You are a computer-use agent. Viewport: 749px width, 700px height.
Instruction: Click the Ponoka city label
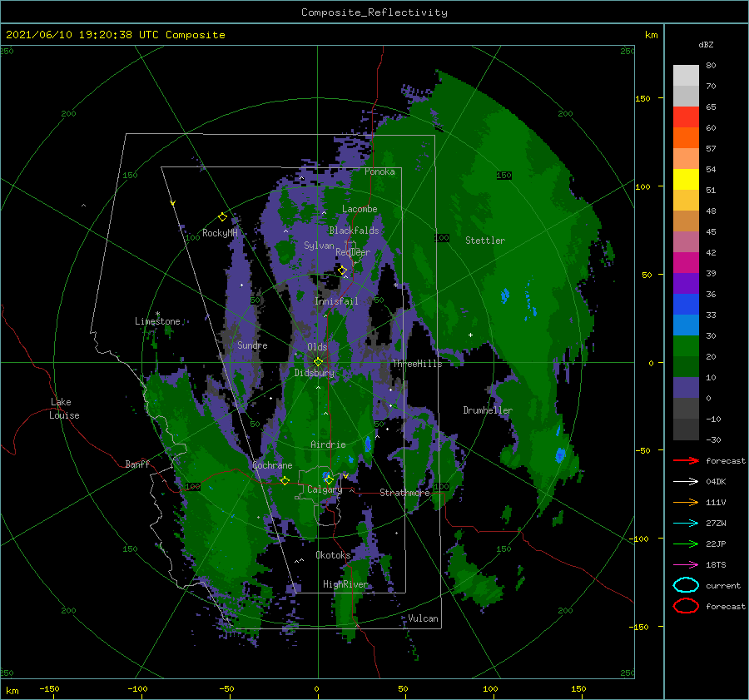(379, 171)
